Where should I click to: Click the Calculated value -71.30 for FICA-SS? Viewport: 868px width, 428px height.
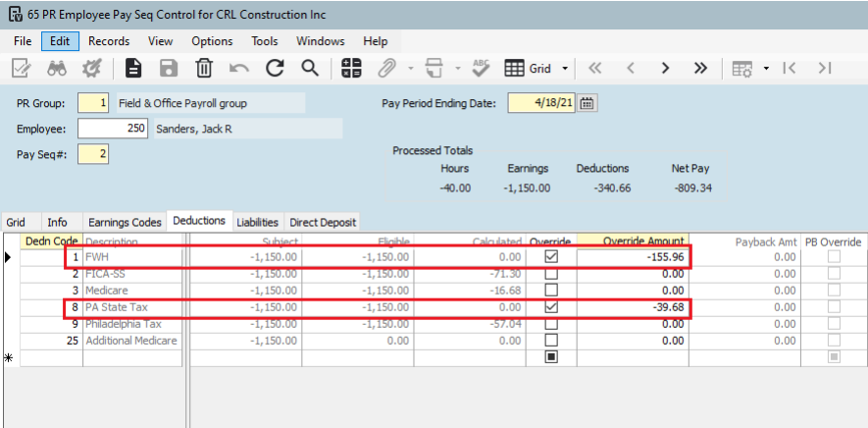470,273
